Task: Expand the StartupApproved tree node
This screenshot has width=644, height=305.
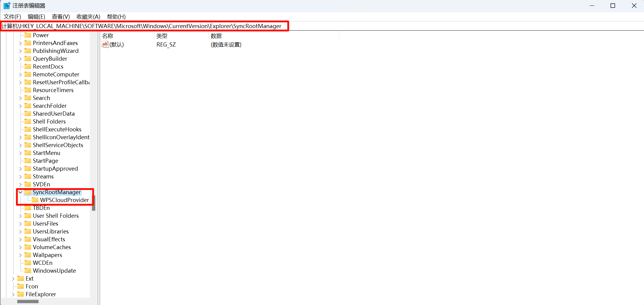Action: 20,169
